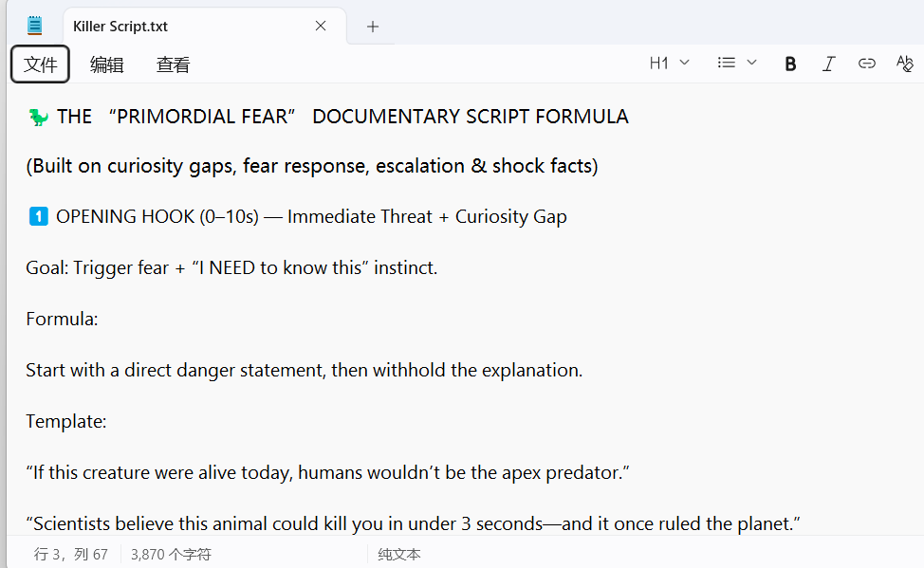Select the Killer Script.txt tab
924x568 pixels.
[180, 27]
